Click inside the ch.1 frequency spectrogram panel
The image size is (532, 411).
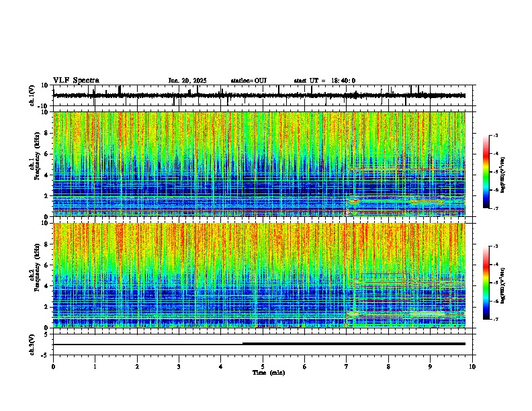tap(263, 164)
